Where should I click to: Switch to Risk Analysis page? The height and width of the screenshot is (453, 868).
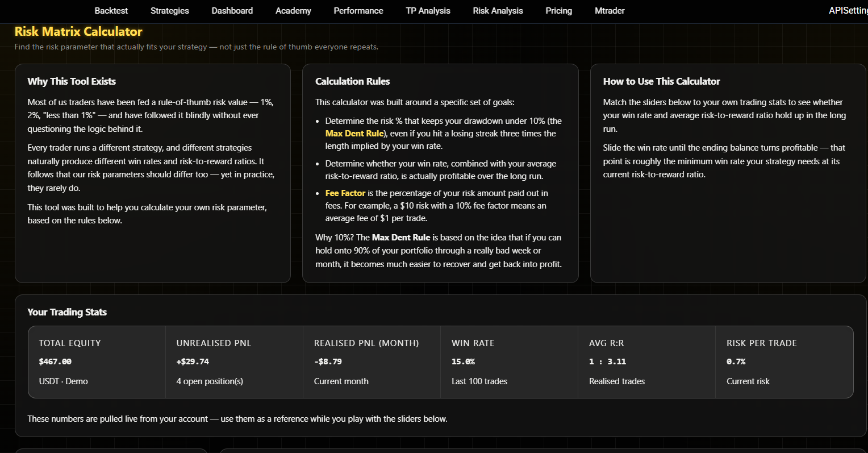pos(498,11)
